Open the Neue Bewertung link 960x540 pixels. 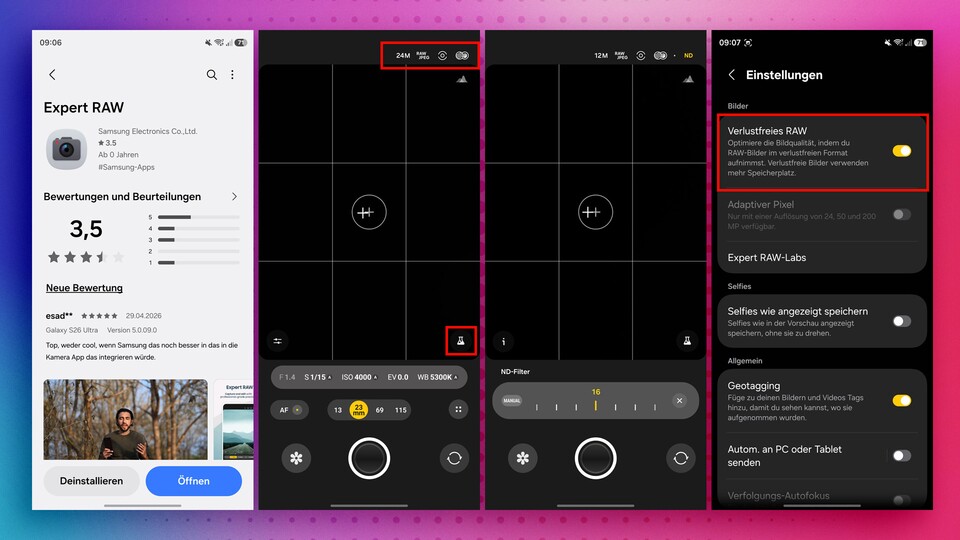pyautogui.click(x=84, y=288)
